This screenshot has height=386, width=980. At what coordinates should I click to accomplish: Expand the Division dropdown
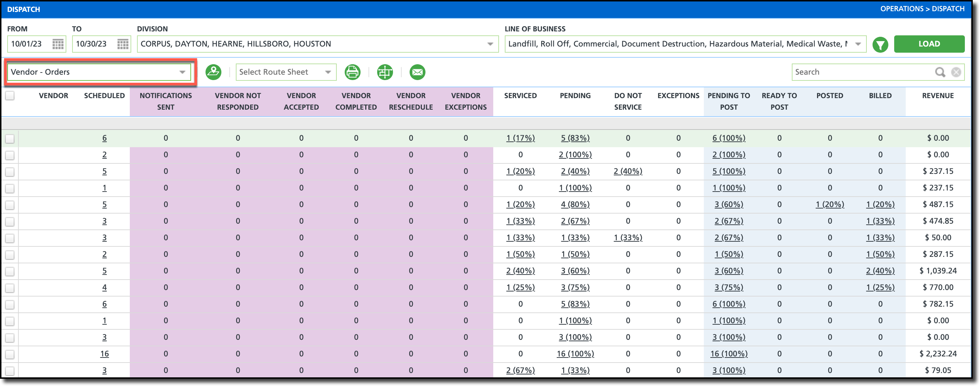point(490,44)
